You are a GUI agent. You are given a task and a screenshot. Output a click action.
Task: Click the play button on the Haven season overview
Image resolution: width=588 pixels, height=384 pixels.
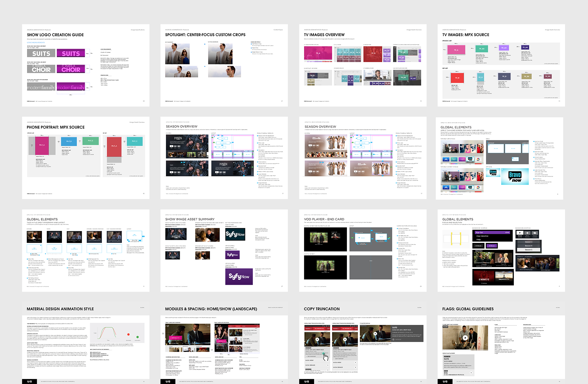(171, 146)
